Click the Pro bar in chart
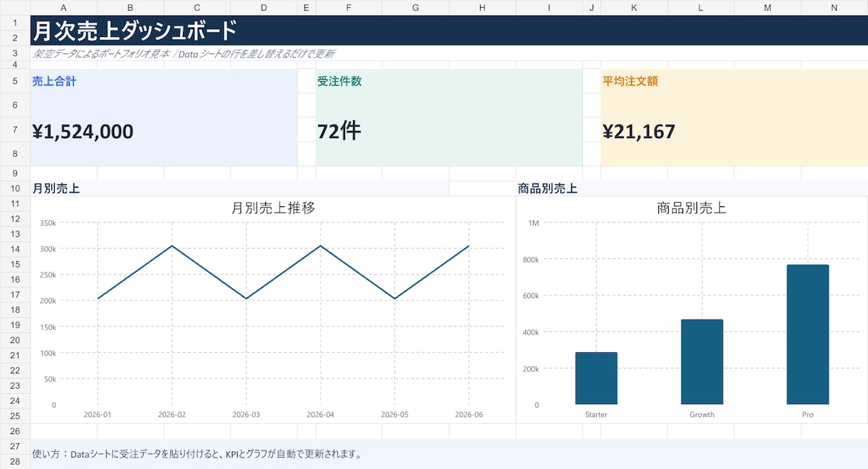 (x=808, y=334)
